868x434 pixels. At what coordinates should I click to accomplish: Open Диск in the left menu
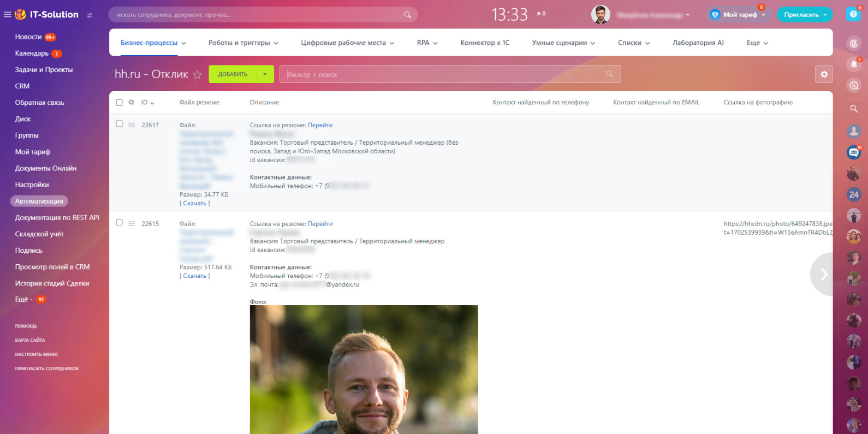coord(23,118)
